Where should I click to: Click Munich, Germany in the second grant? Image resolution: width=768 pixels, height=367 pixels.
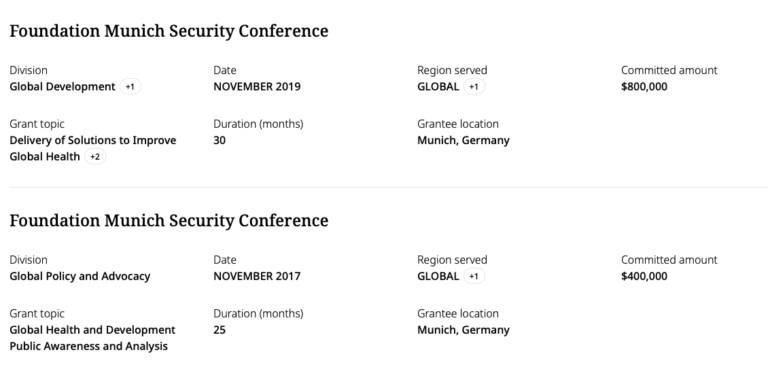[x=463, y=330]
